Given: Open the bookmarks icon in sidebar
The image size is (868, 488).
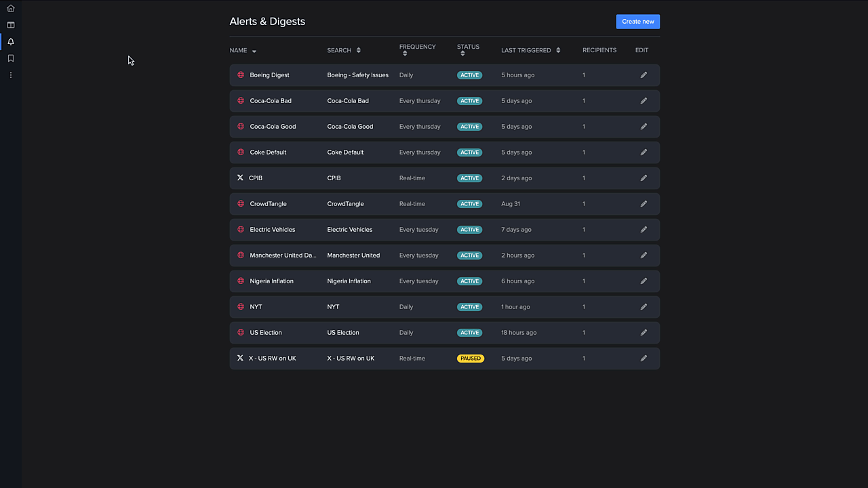Looking at the screenshot, I should (x=11, y=58).
